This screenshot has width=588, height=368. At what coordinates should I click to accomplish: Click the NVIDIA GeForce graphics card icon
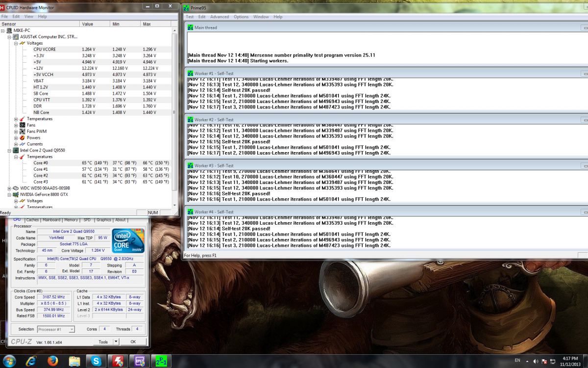point(16,194)
